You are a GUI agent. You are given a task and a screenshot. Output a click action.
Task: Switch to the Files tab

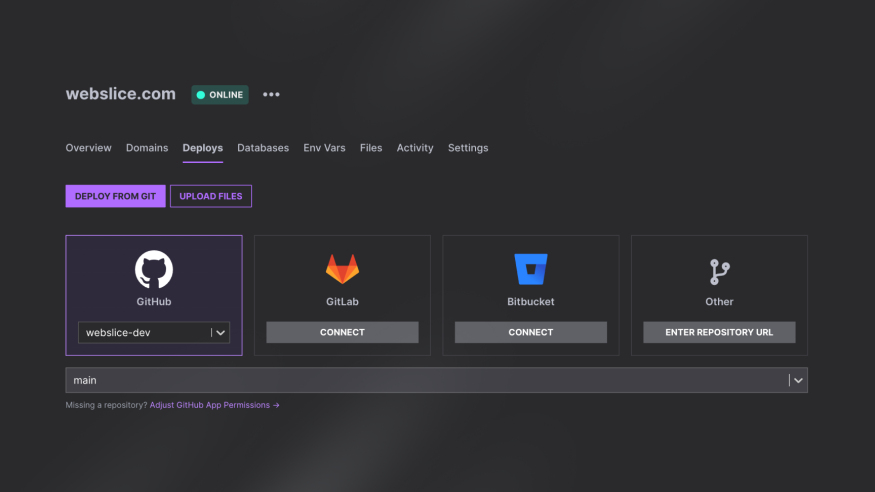pos(371,148)
